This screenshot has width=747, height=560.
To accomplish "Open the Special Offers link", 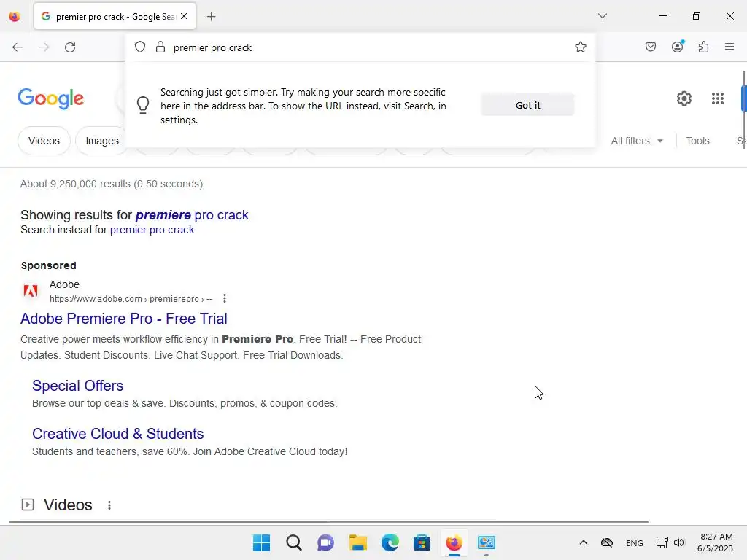I will 77,386.
